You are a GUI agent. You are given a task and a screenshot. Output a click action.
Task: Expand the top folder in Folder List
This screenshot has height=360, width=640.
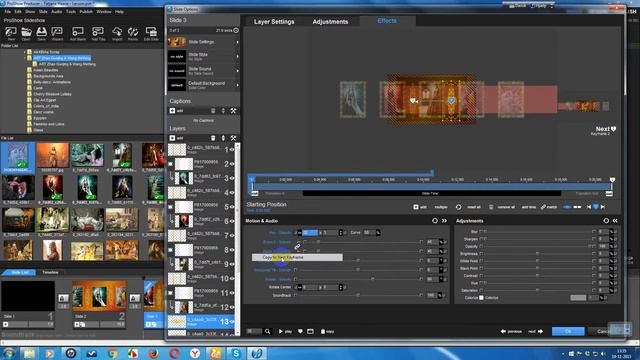click(x=25, y=52)
